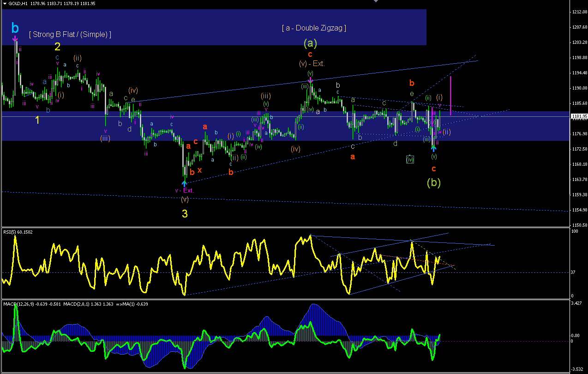Image resolution: width=588 pixels, height=374 pixels.
Task: Click the 1198.88 price axis value
Action: [x=579, y=58]
